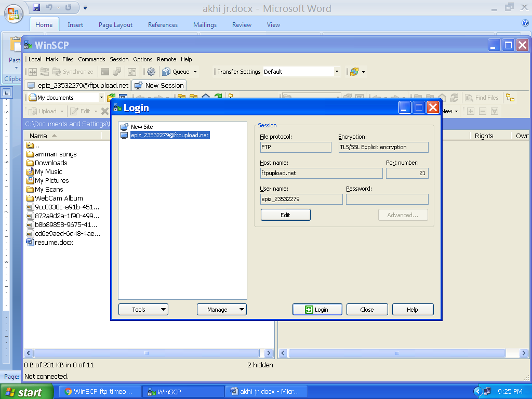
Task: Expand the Queue dropdown arrow
Action: 195,72
